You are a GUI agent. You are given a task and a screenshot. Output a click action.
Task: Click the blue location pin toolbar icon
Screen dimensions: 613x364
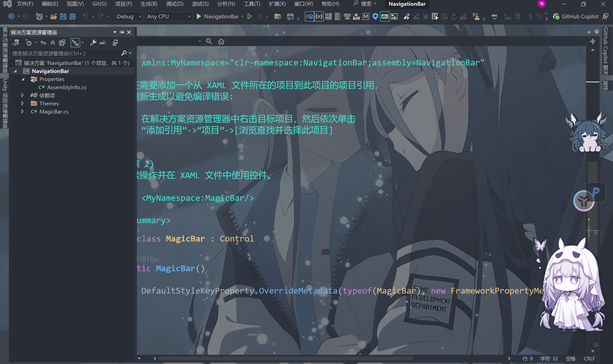(x=375, y=16)
